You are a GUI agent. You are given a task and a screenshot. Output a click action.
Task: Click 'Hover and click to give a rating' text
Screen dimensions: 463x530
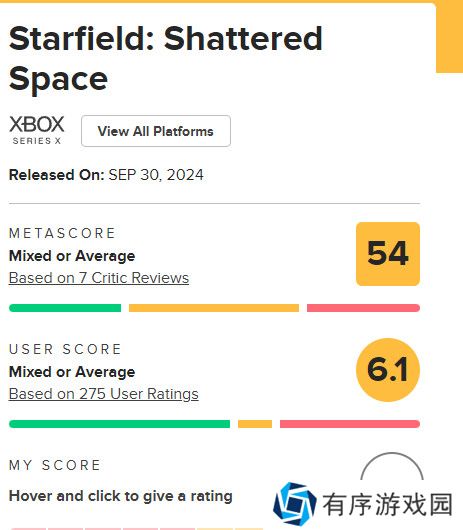point(121,496)
